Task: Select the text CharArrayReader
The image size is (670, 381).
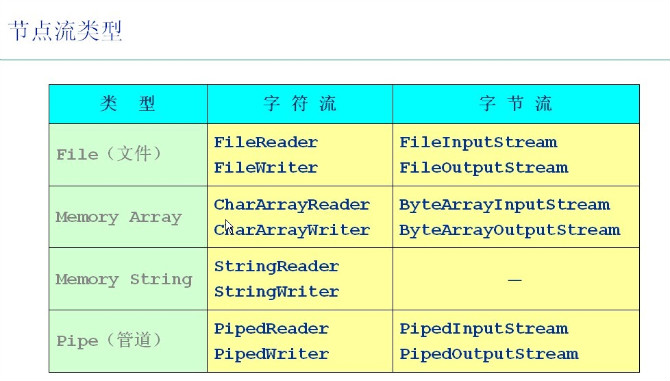Action: 292,205
